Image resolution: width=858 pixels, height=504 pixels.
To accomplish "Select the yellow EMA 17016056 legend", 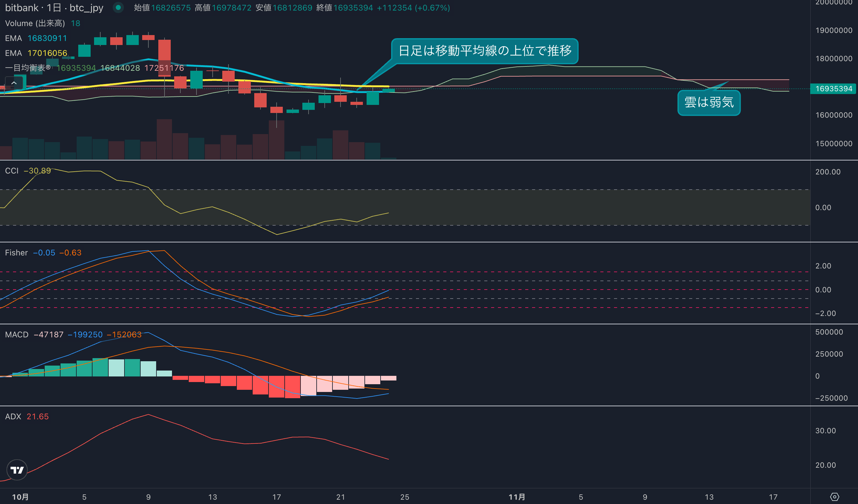I will click(36, 53).
